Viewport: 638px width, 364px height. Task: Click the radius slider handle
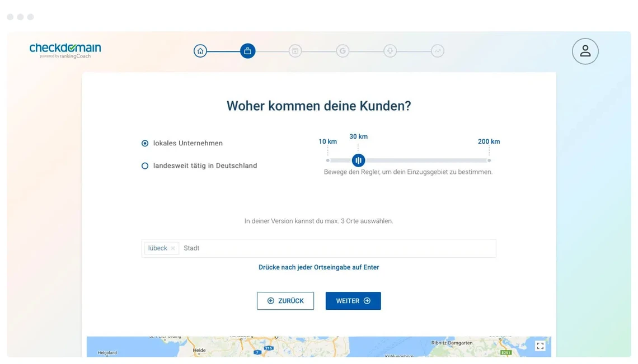358,160
